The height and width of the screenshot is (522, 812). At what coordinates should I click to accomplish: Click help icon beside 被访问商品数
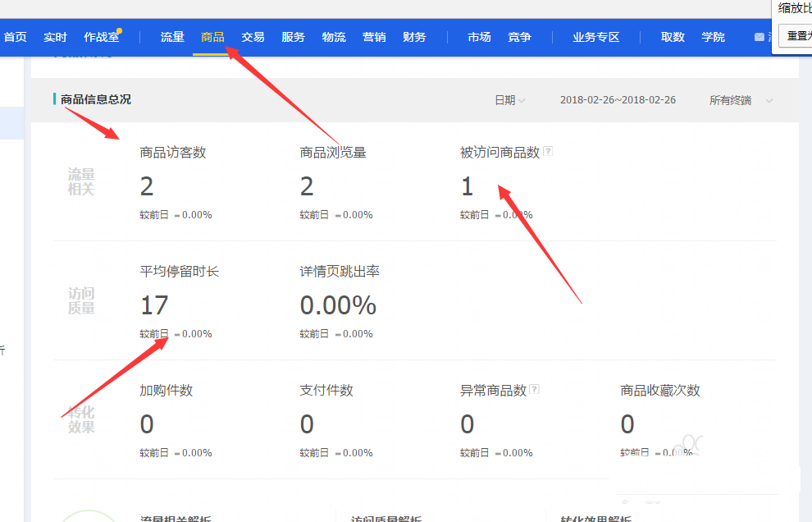click(x=548, y=151)
